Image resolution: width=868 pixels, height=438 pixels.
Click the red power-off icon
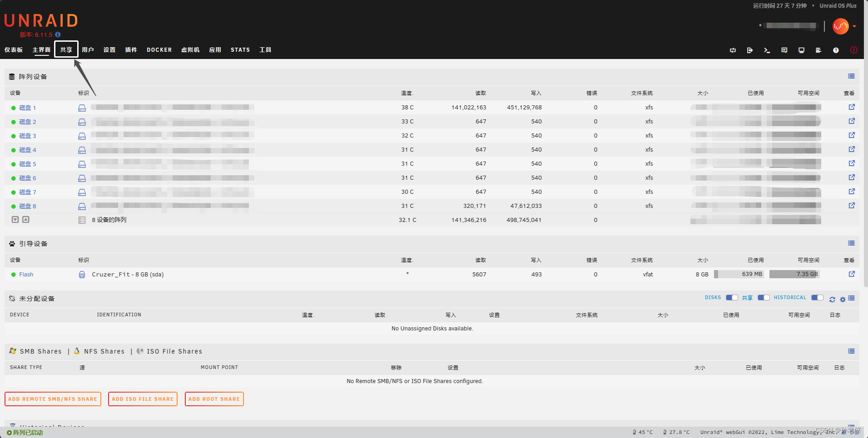pos(853,50)
